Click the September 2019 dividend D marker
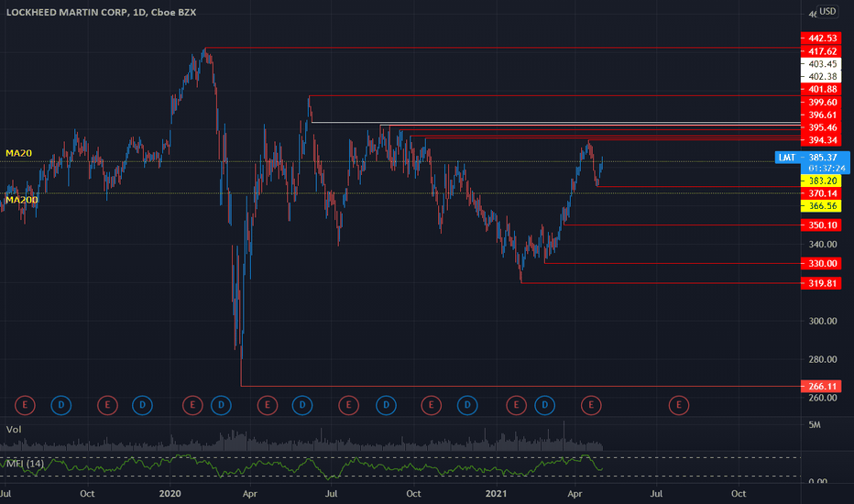854x504 pixels. [61, 405]
